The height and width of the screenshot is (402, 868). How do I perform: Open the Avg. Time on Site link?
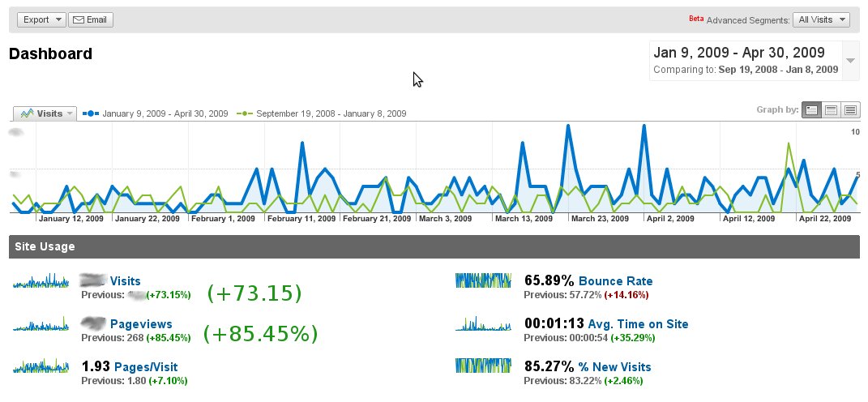tap(639, 324)
